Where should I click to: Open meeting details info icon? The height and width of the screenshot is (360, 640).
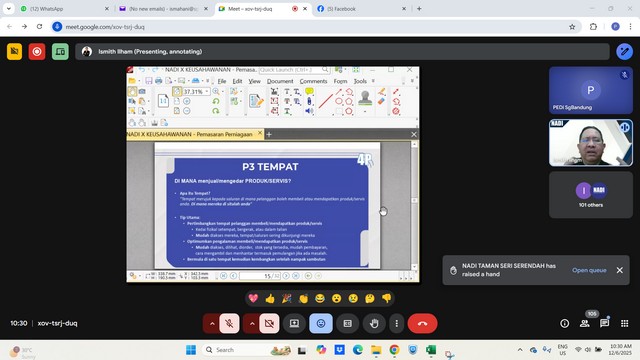point(564,323)
